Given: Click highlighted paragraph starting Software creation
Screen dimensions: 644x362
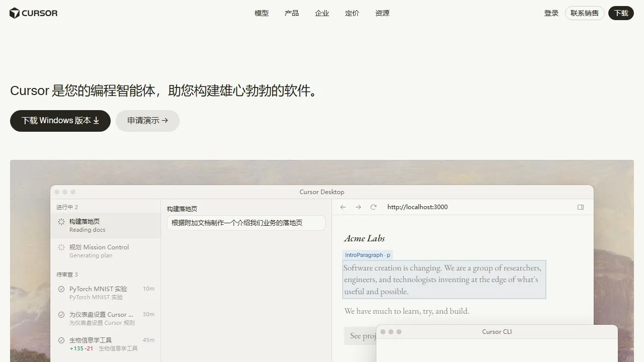Looking at the screenshot, I should point(444,280).
